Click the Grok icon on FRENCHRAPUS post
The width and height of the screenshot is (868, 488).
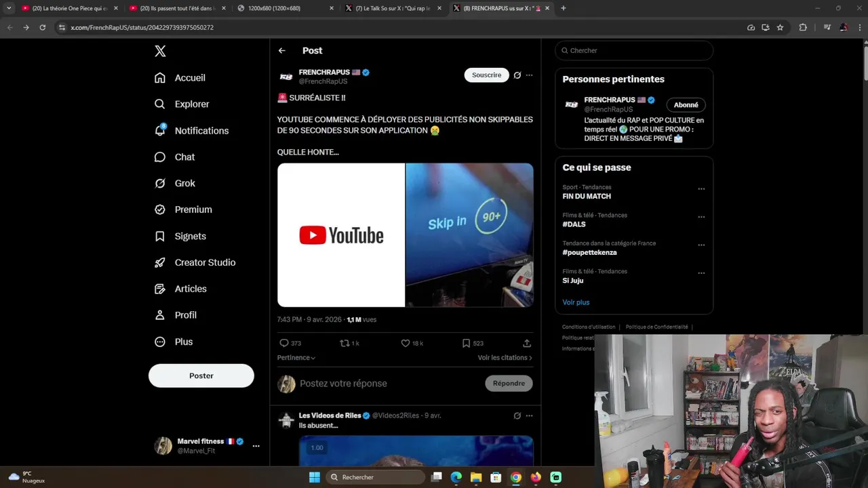pyautogui.click(x=517, y=75)
